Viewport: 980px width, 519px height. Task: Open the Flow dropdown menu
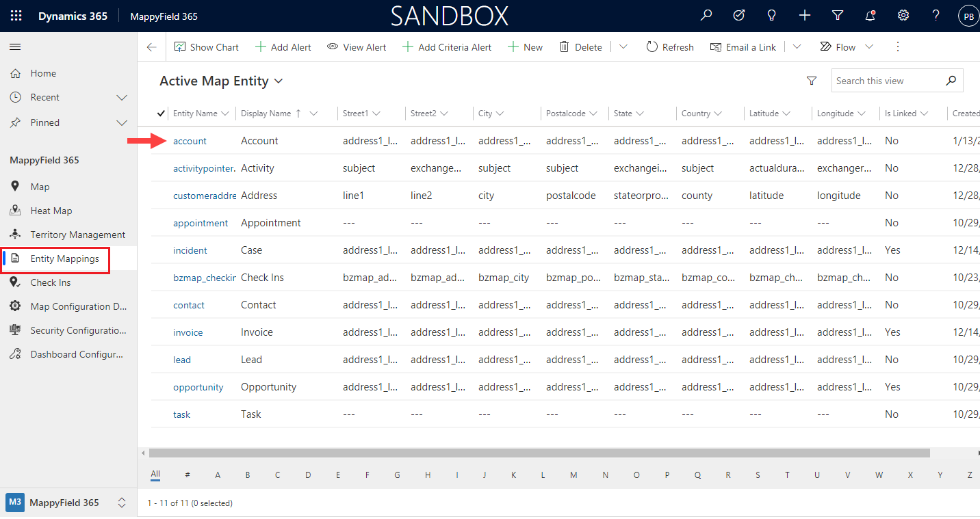869,47
